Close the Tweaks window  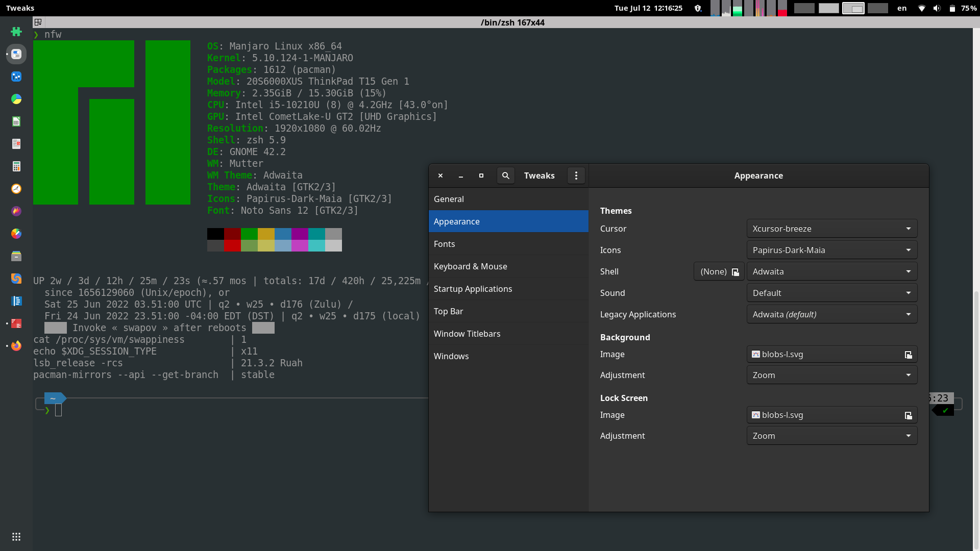[440, 176]
